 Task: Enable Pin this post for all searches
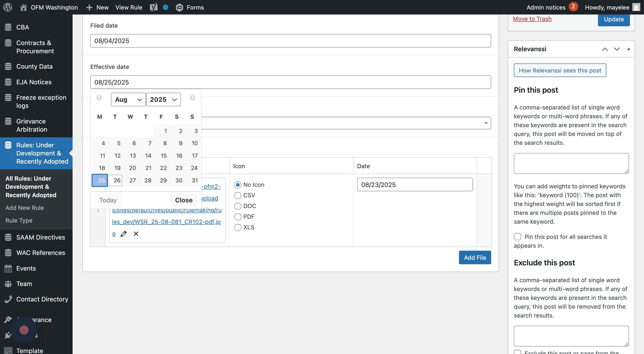[517, 237]
